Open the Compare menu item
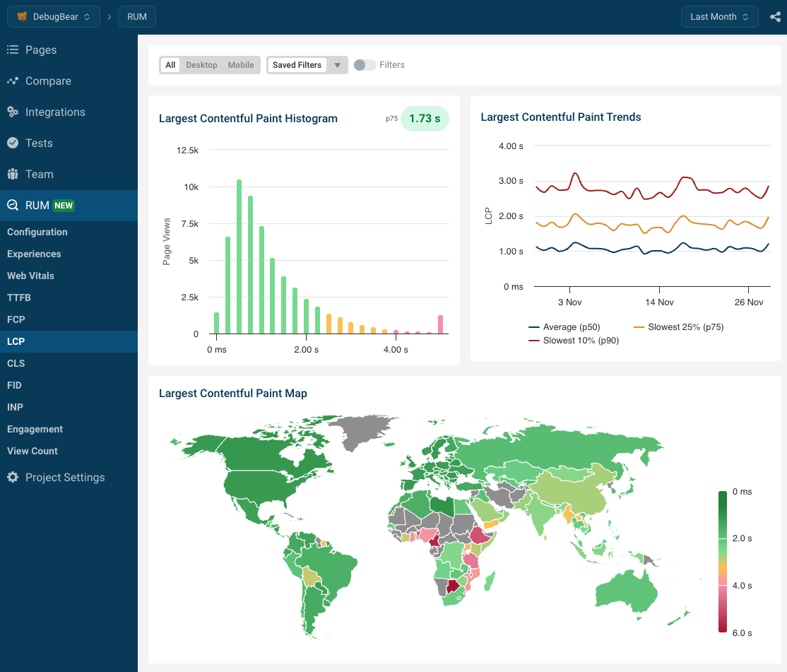Screen dimensions: 787x672 point(69,81)
